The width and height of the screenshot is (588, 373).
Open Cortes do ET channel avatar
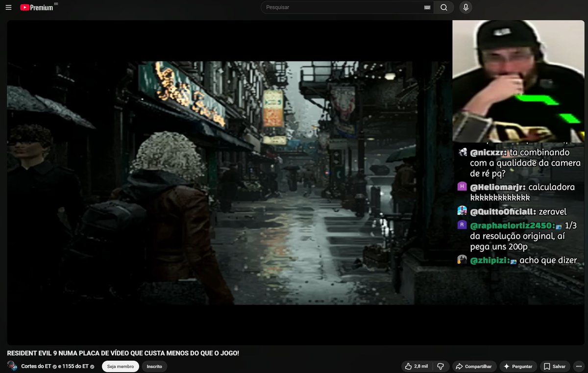click(x=12, y=366)
